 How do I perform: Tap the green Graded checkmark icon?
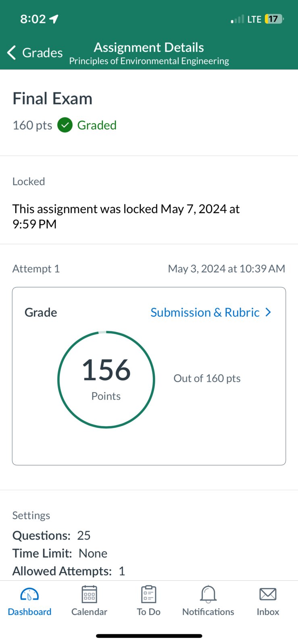pyautogui.click(x=65, y=125)
